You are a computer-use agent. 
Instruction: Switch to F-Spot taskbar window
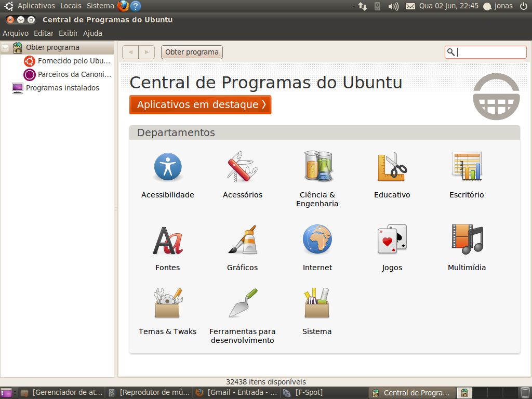click(x=324, y=393)
